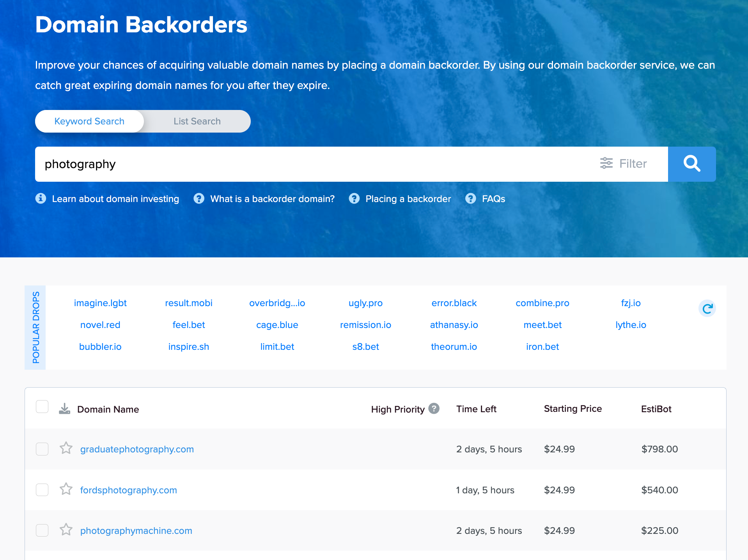Open the imagine.lgbt popular drop

pyautogui.click(x=100, y=303)
